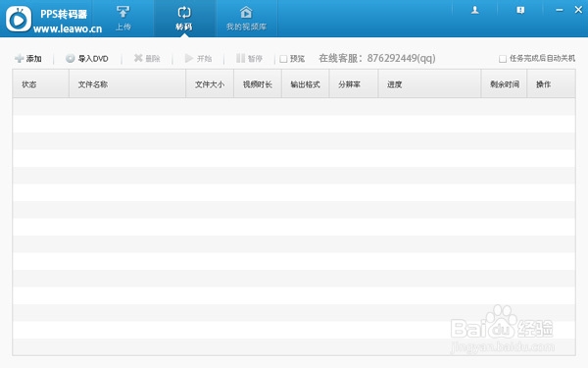Click the 状态 column header
This screenshot has width=588, height=368.
[x=40, y=83]
